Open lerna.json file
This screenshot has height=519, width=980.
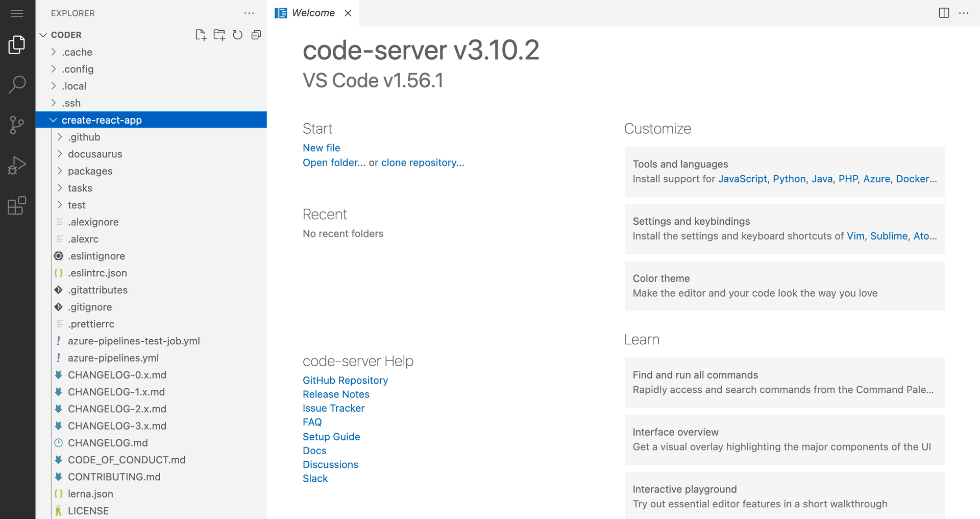click(151, 494)
